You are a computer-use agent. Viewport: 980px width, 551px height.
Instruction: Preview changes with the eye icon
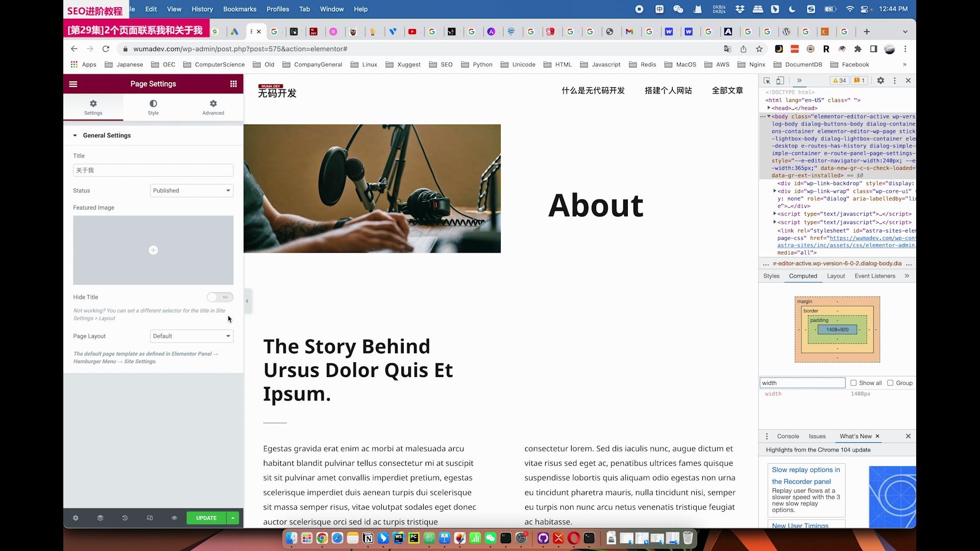pyautogui.click(x=174, y=518)
